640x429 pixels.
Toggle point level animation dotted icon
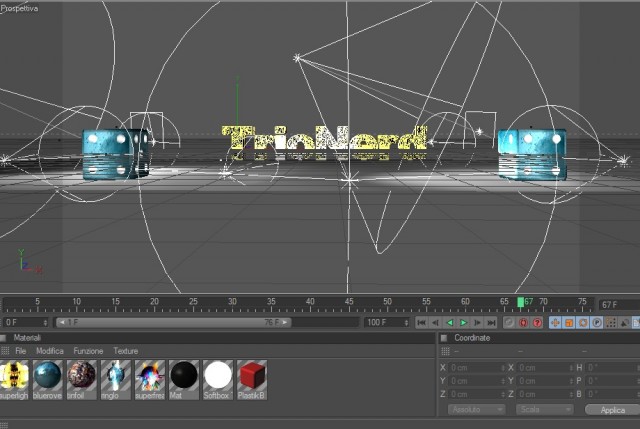tap(611, 323)
